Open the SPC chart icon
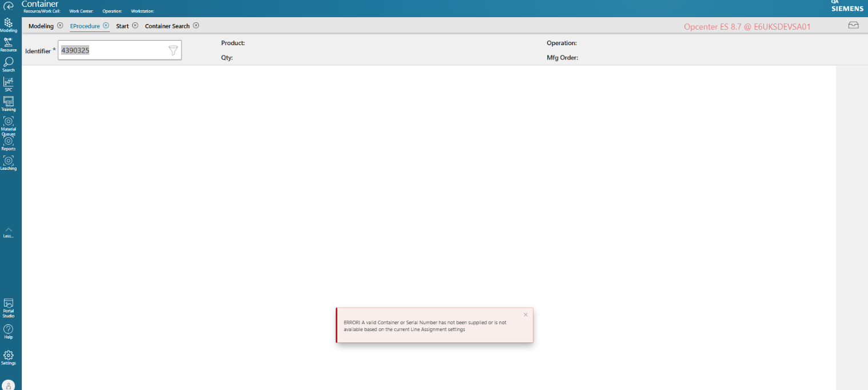The height and width of the screenshot is (390, 868). pos(9,83)
